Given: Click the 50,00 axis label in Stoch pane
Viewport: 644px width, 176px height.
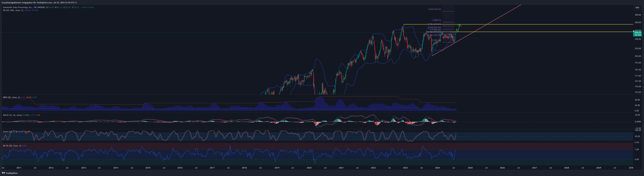Looking at the screenshot, I should pyautogui.click(x=637, y=136).
